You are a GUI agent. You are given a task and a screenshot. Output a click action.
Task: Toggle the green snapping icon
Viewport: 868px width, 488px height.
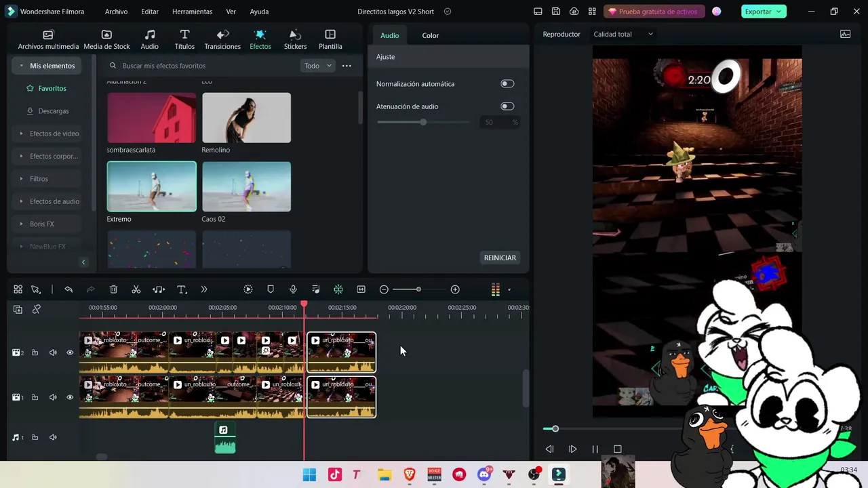pos(338,289)
